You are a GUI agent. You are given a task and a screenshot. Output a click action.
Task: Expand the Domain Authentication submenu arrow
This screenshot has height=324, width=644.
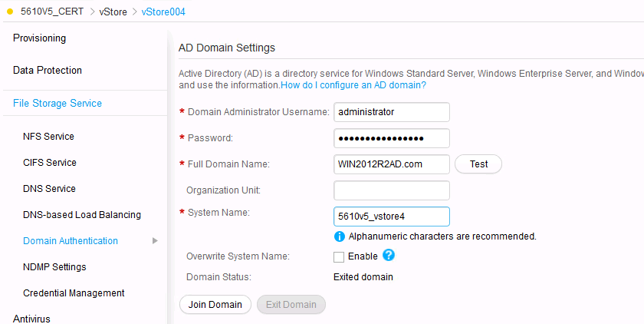click(x=156, y=241)
